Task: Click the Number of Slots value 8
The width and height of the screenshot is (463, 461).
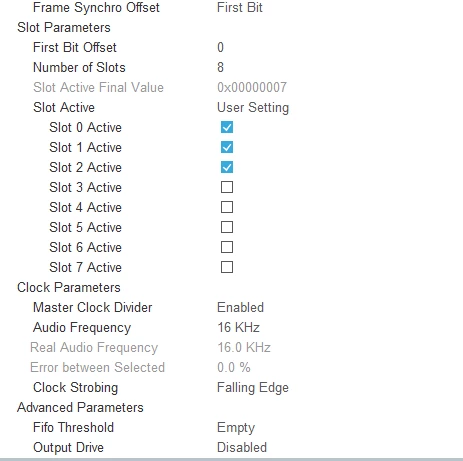Action: coord(220,67)
